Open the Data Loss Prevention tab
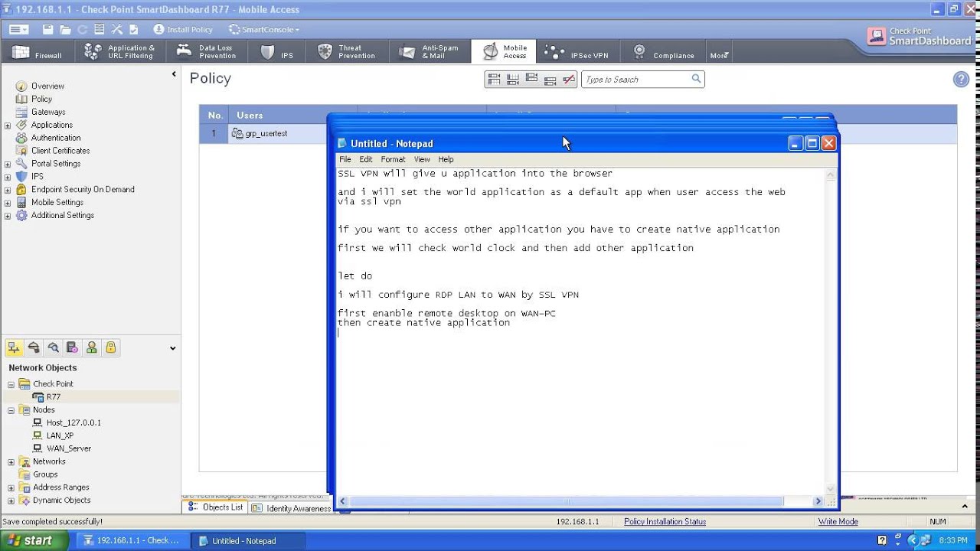The image size is (980, 551). point(207,52)
